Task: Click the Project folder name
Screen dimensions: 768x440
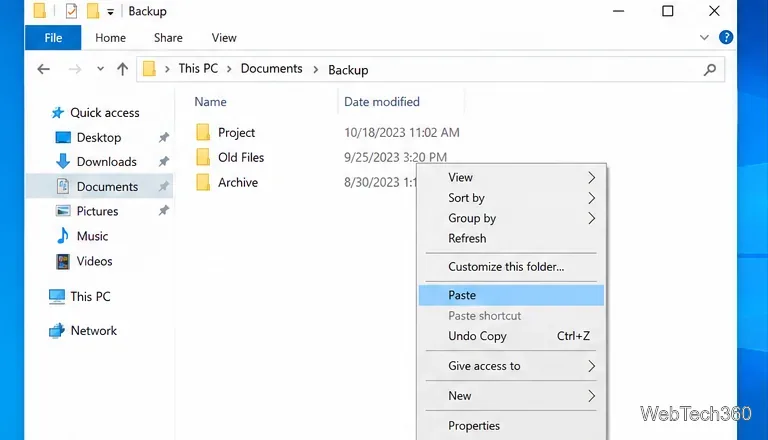Action: pos(236,133)
